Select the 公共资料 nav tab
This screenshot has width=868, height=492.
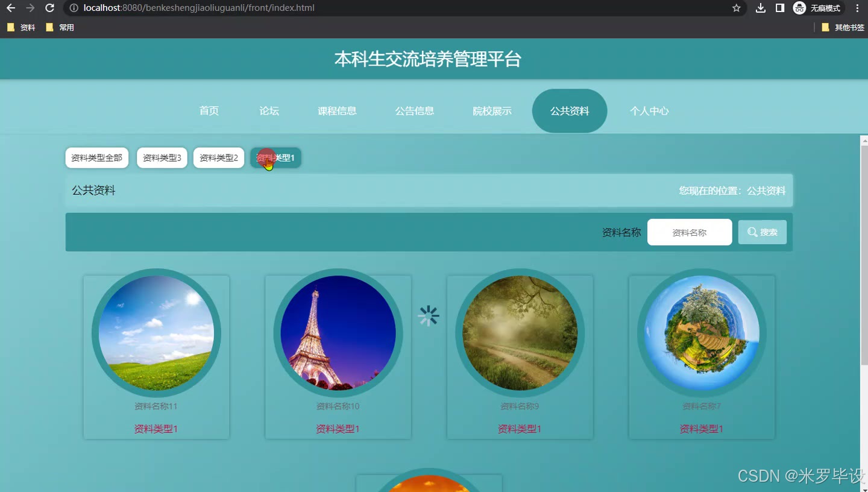570,111
